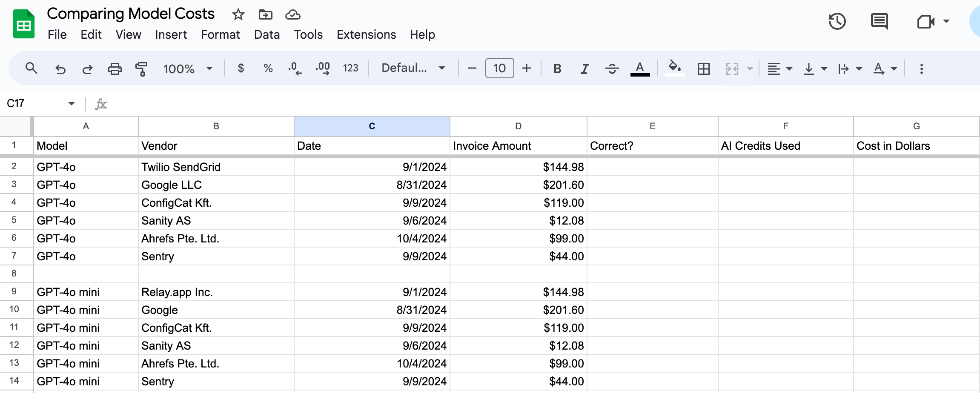The image size is (980, 393).
Task: Select column G header
Action: pyautogui.click(x=916, y=126)
